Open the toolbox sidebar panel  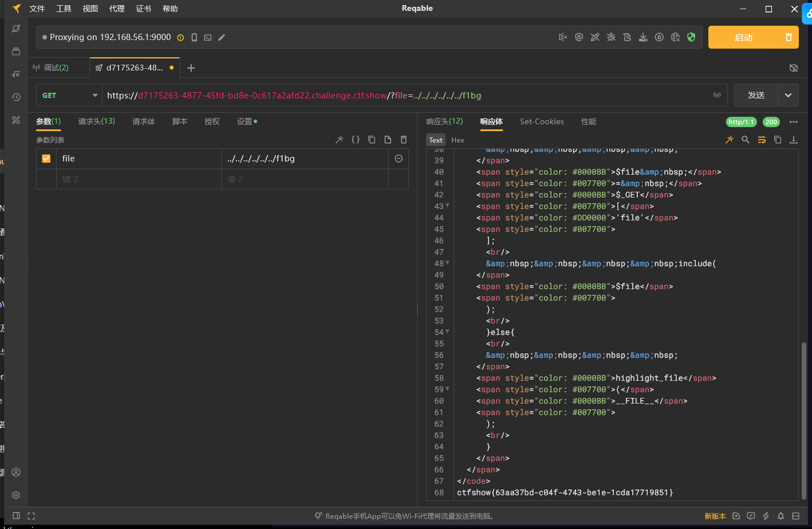(x=16, y=120)
